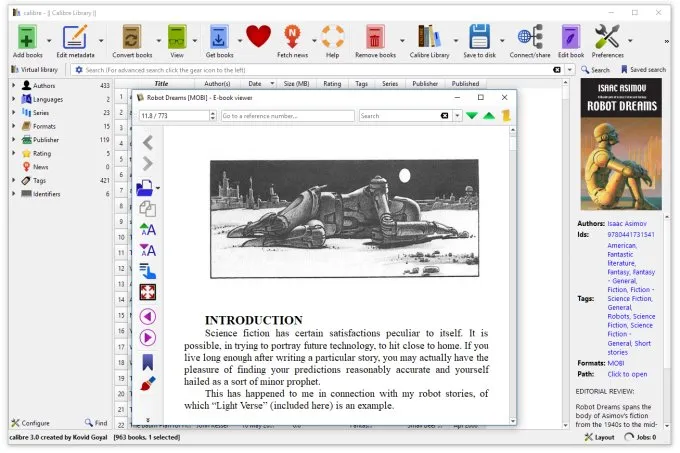Click Search button next to search bar
This screenshot has height=453, width=680.
pos(595,70)
